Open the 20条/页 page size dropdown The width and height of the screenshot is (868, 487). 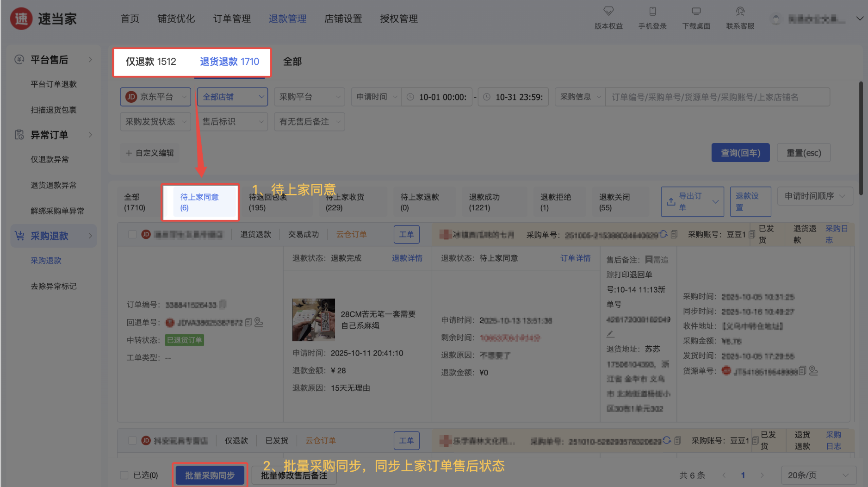coord(818,475)
